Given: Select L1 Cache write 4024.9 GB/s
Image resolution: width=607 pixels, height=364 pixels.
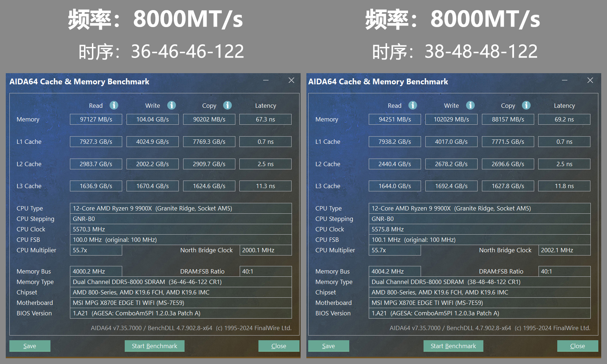Looking at the screenshot, I should [152, 142].
